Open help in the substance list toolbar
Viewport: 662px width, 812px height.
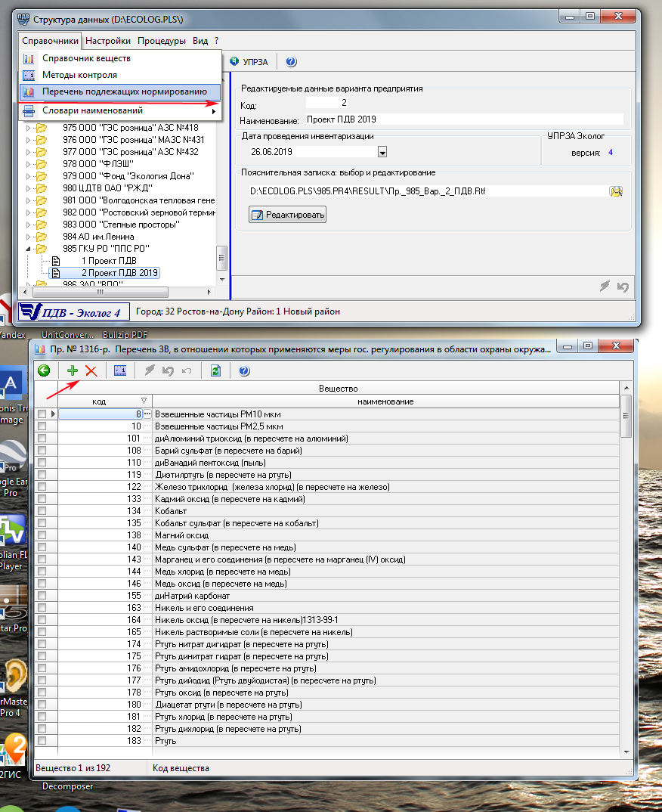click(x=244, y=370)
